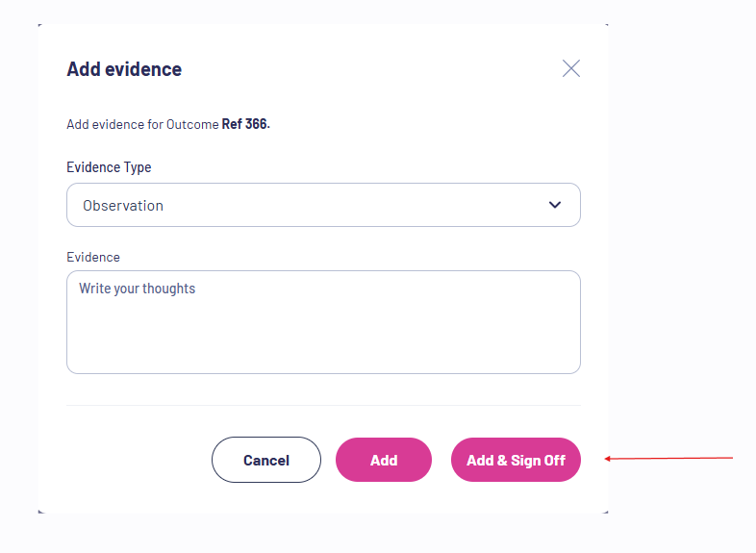This screenshot has height=553, width=756.
Task: Click the X icon beside Add evidence
Action: pos(571,68)
